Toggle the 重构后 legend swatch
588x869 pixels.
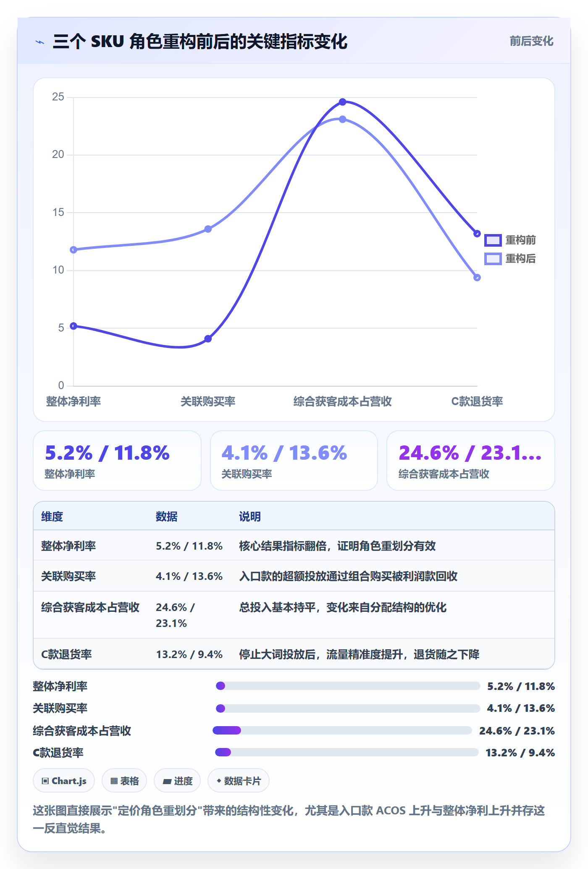coord(493,258)
